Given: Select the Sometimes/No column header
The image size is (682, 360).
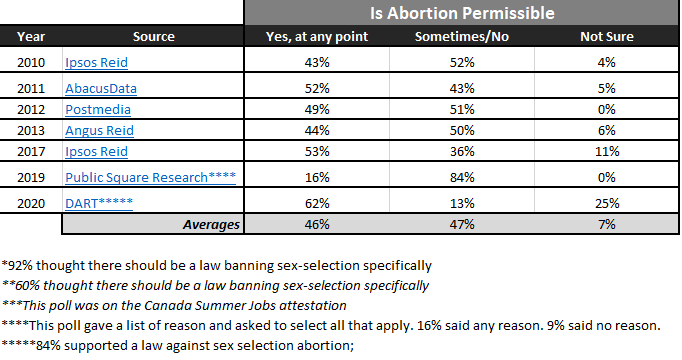Looking at the screenshot, I should pyautogui.click(x=461, y=37).
